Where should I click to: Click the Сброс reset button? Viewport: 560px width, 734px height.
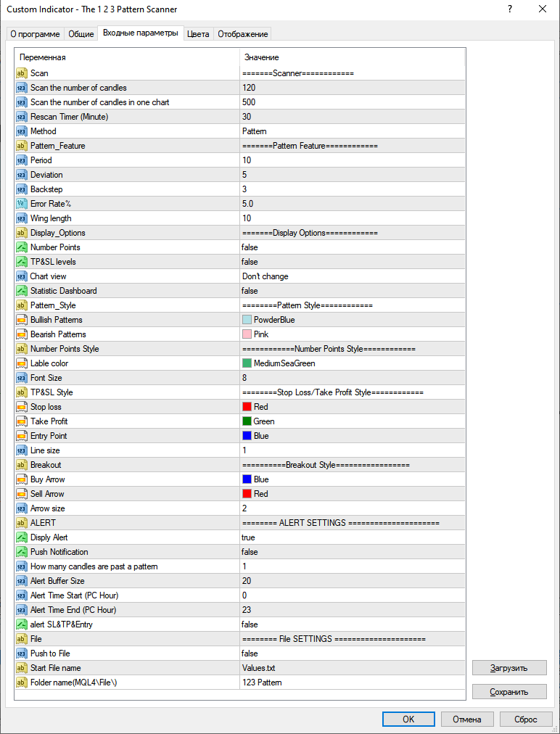click(x=525, y=719)
